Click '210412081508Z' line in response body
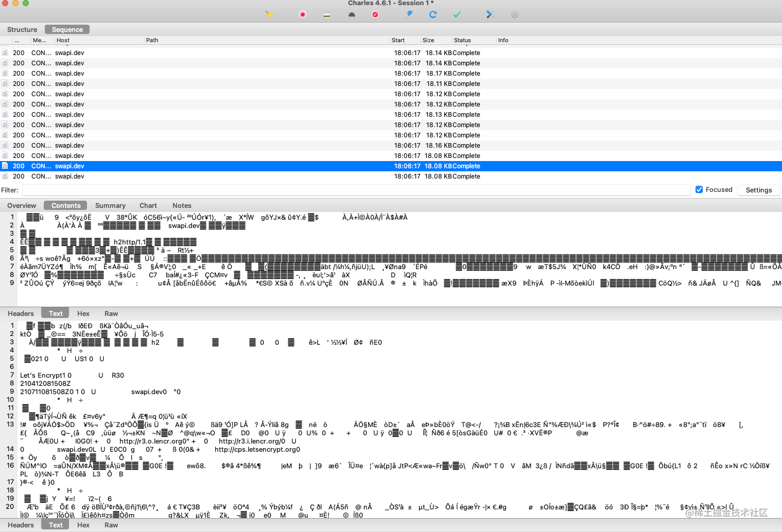Viewport: 782px width, 532px height. coord(45,383)
